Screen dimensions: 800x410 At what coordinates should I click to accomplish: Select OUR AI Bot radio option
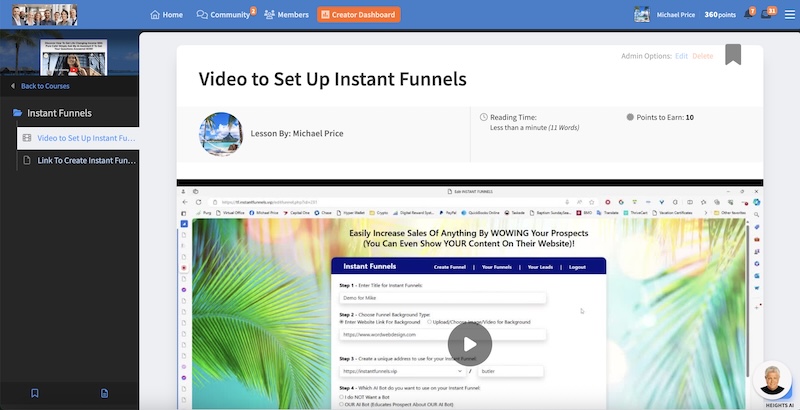(x=341, y=404)
